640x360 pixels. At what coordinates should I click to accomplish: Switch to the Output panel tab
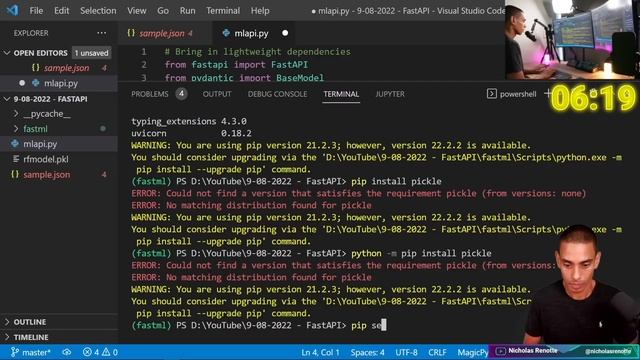click(x=217, y=94)
